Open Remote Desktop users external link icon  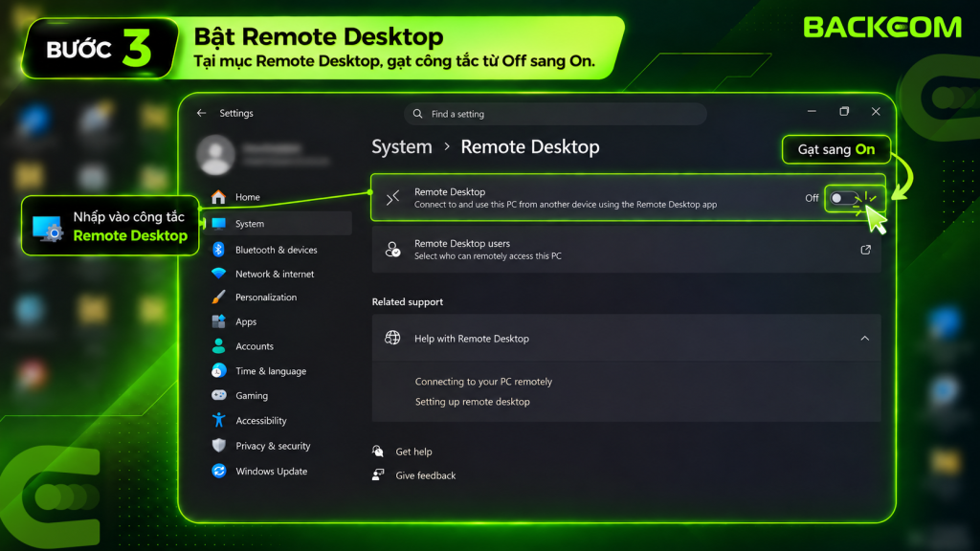pyautogui.click(x=865, y=250)
